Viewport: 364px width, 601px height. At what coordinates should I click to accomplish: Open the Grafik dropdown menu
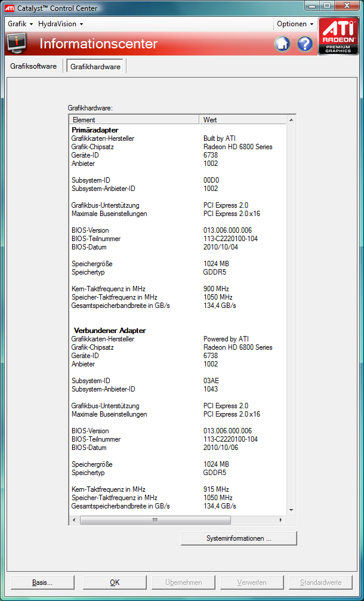coord(20,24)
